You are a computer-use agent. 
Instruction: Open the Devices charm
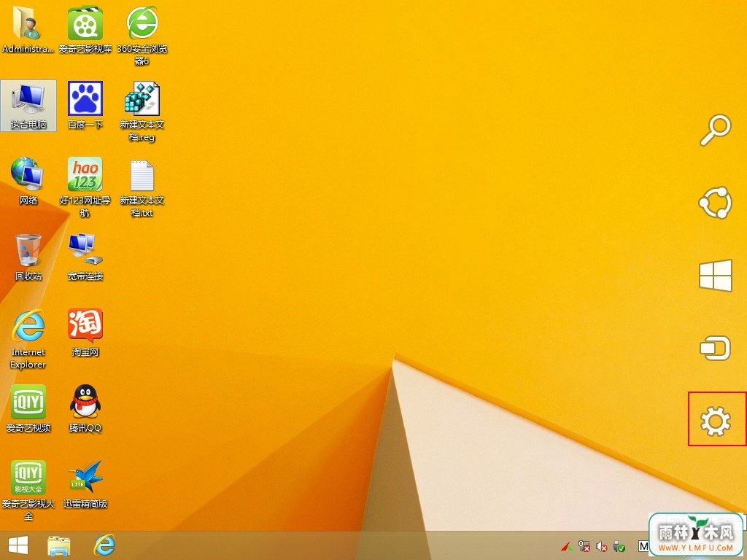(715, 348)
